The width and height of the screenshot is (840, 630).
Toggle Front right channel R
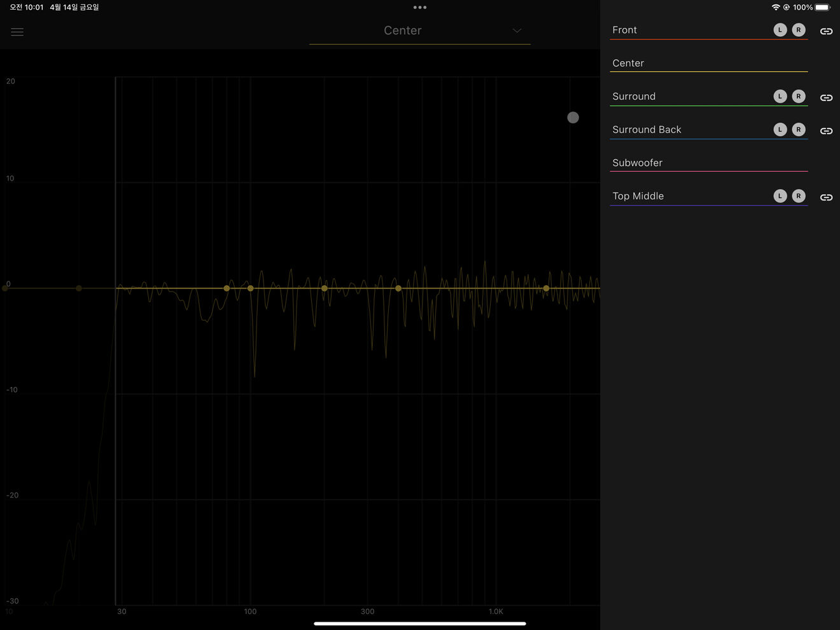799,30
